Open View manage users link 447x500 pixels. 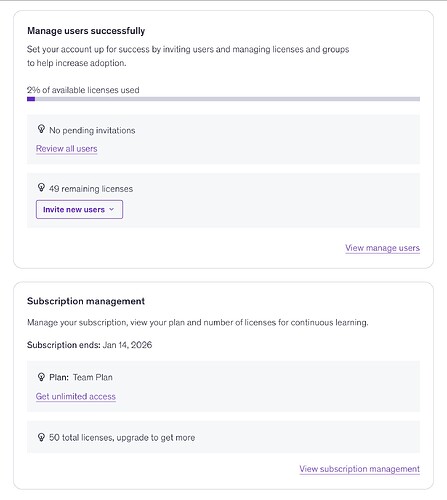382,248
